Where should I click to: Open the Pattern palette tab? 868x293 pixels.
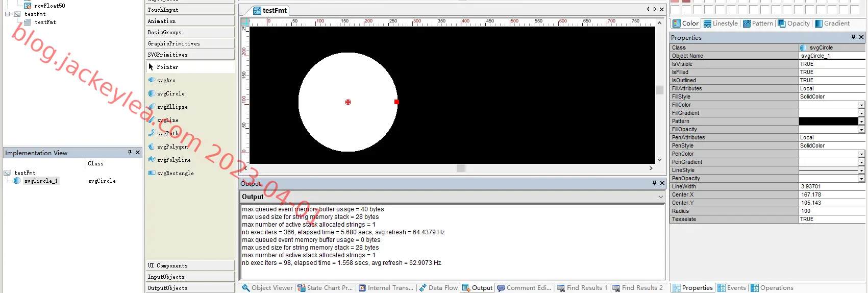pyautogui.click(x=758, y=23)
